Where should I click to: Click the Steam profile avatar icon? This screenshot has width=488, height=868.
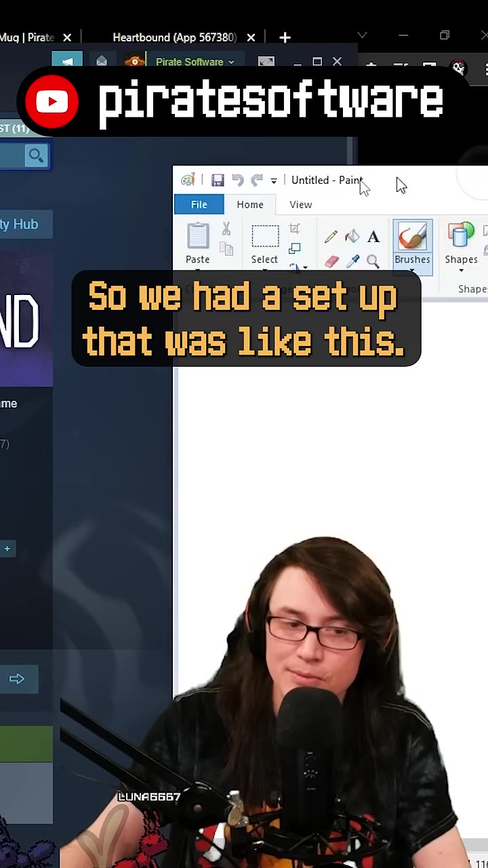click(x=135, y=62)
